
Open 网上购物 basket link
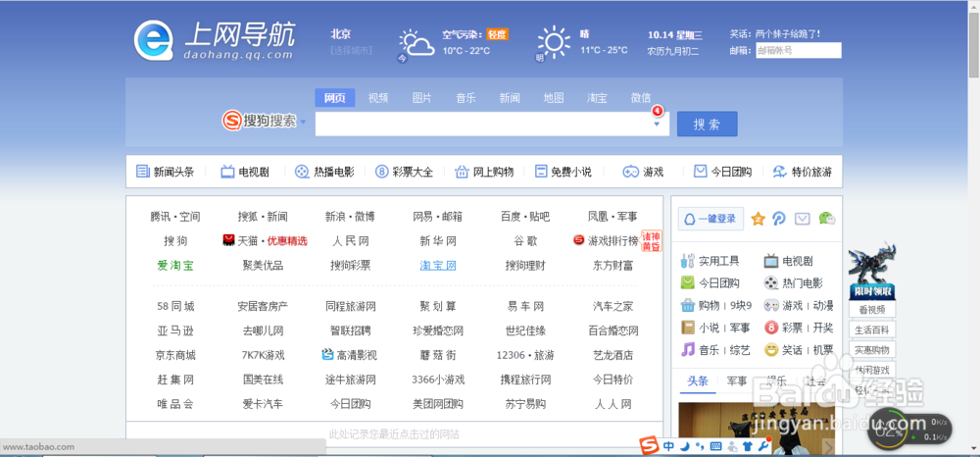tap(484, 172)
